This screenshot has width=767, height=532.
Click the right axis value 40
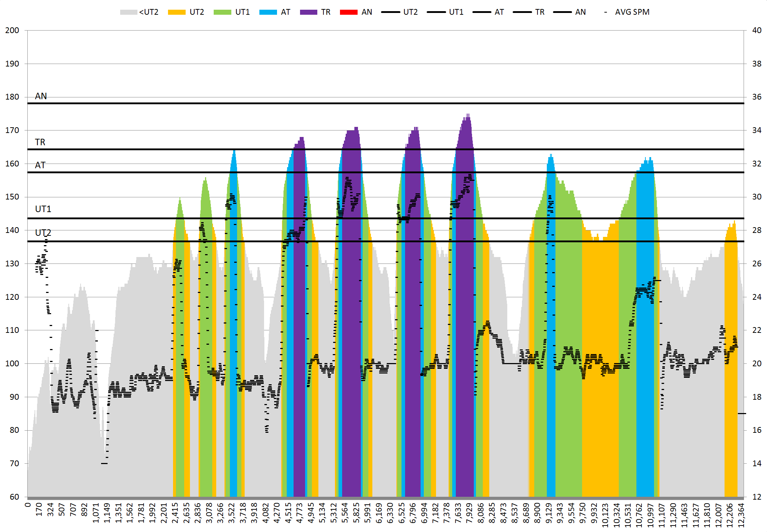click(x=757, y=31)
